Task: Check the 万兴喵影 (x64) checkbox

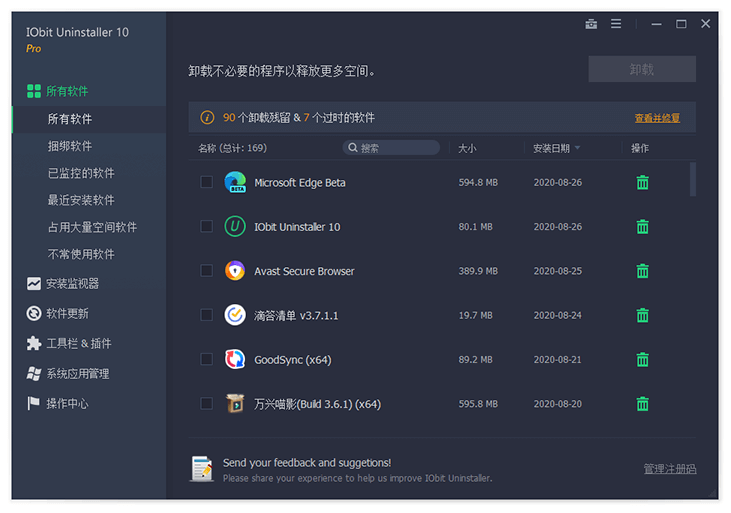Action: [207, 404]
